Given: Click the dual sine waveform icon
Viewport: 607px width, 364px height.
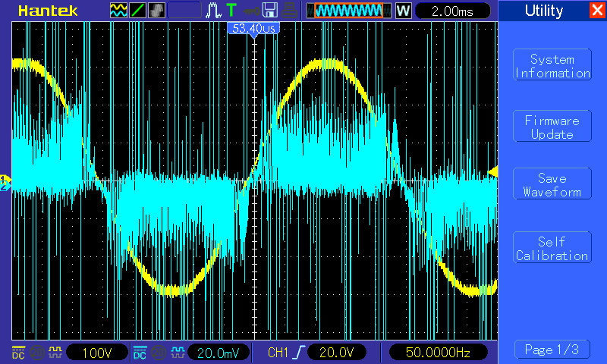Looking at the screenshot, I should [119, 11].
